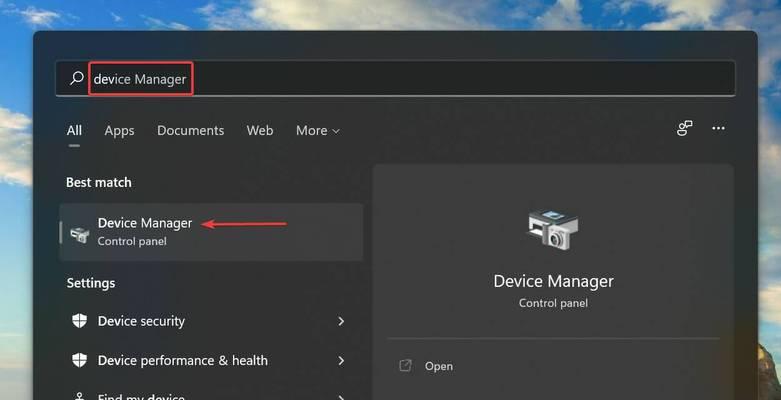Viewport: 781px width, 400px height.
Task: Switch to the Documents filter tab
Action: [x=190, y=131]
